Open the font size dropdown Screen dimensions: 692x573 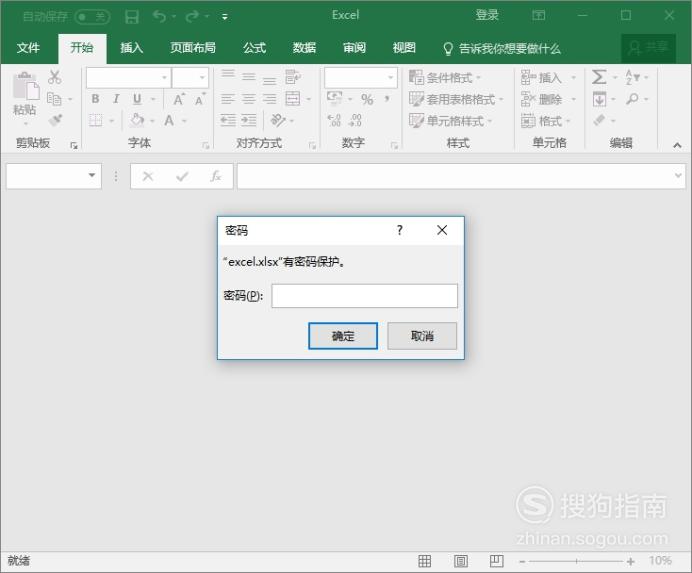click(x=202, y=78)
